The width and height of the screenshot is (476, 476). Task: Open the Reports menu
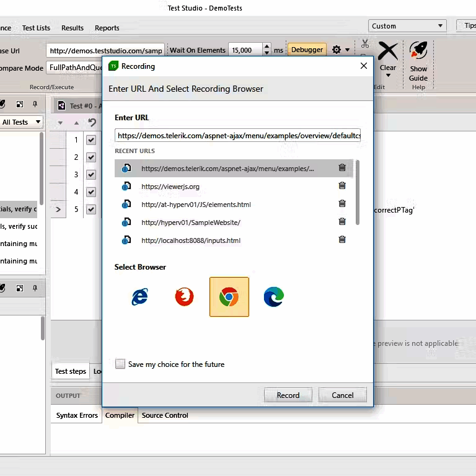click(107, 28)
